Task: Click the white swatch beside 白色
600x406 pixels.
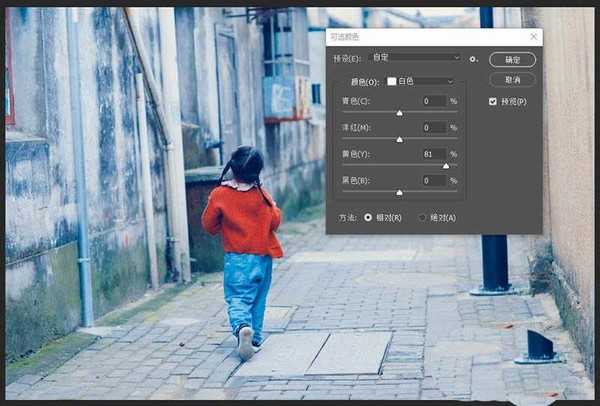Action: coord(392,81)
